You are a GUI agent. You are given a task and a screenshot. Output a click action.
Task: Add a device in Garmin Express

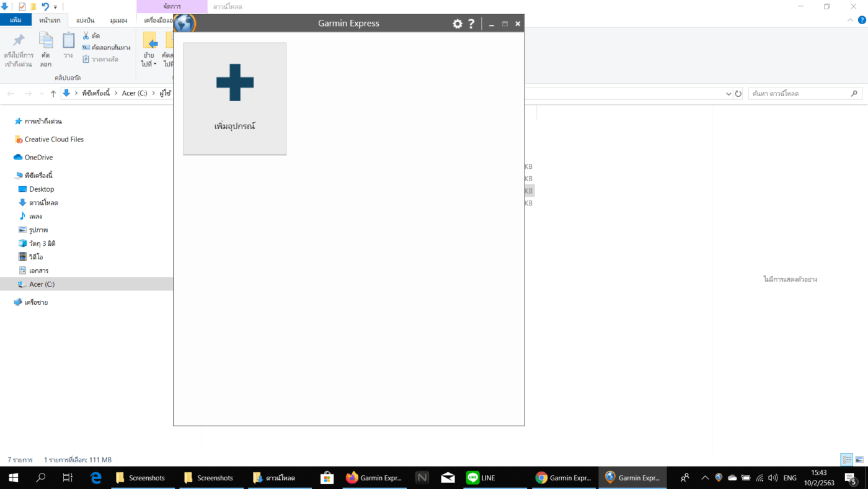pos(234,99)
